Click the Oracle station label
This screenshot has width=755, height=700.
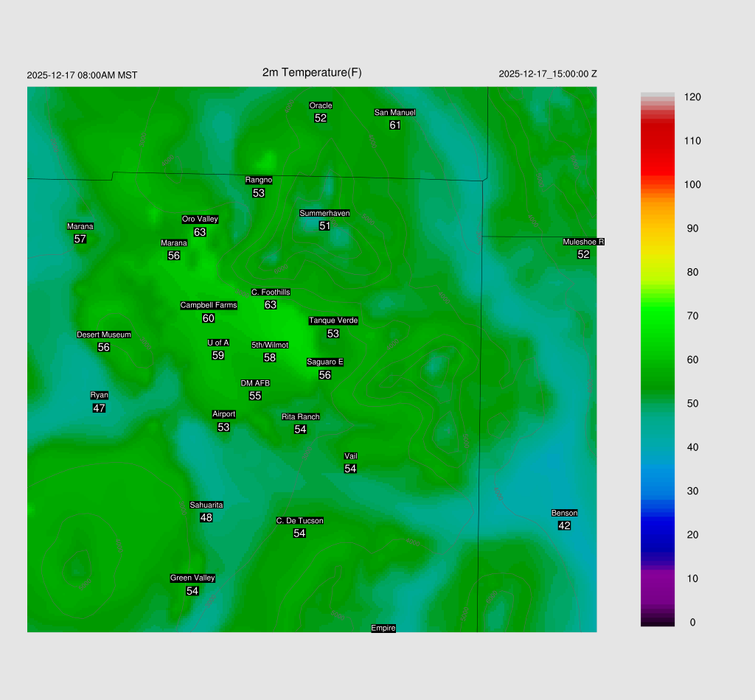(x=321, y=105)
